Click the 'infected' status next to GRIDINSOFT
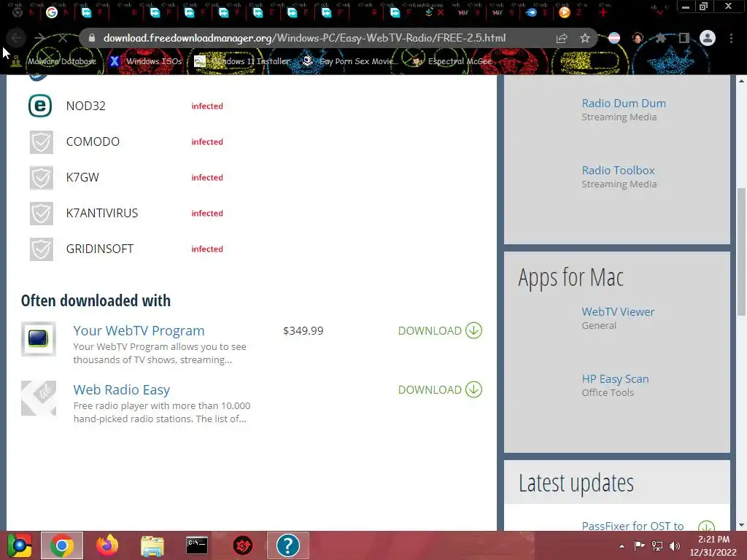 [x=207, y=249]
